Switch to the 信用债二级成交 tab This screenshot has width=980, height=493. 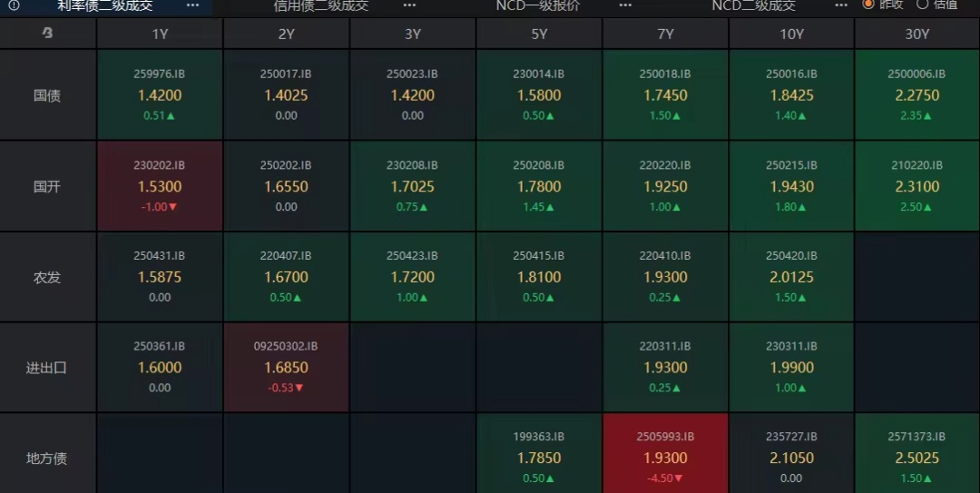pyautogui.click(x=321, y=5)
